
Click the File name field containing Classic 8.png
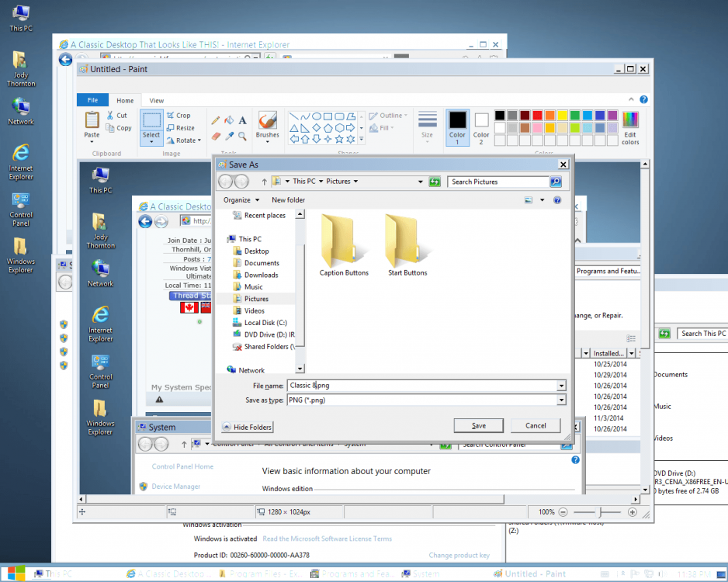[422, 386]
